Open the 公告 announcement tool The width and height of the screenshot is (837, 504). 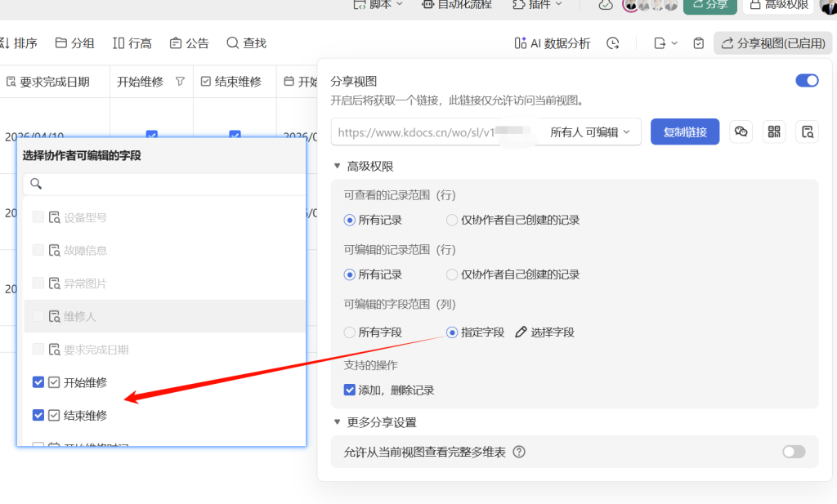(190, 43)
